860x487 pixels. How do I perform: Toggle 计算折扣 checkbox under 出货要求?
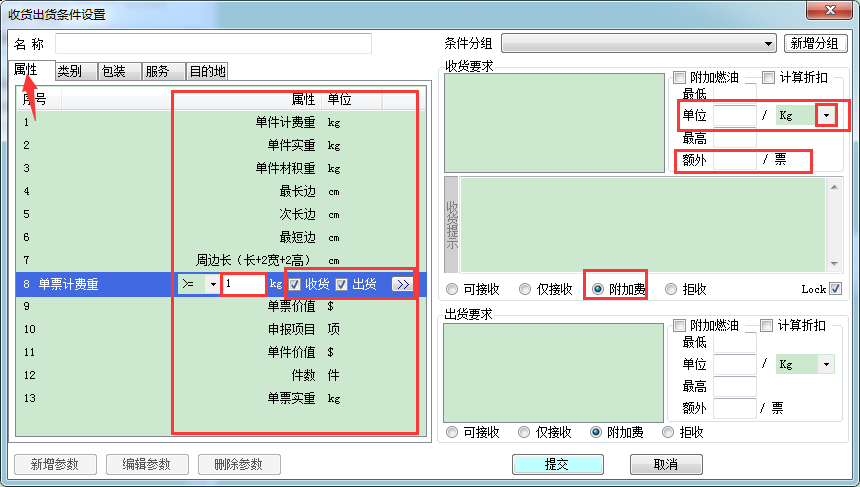[767, 326]
